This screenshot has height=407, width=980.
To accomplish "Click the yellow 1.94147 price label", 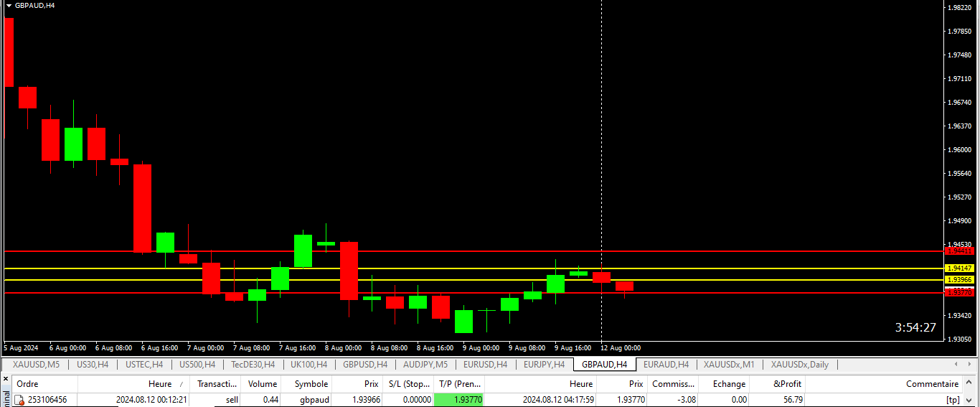I will point(959,268).
